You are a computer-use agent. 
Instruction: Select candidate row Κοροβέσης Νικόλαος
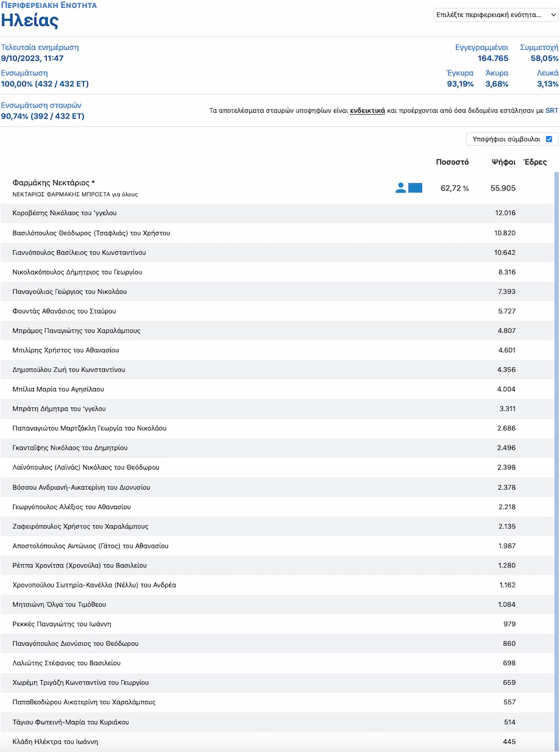pyautogui.click(x=277, y=213)
